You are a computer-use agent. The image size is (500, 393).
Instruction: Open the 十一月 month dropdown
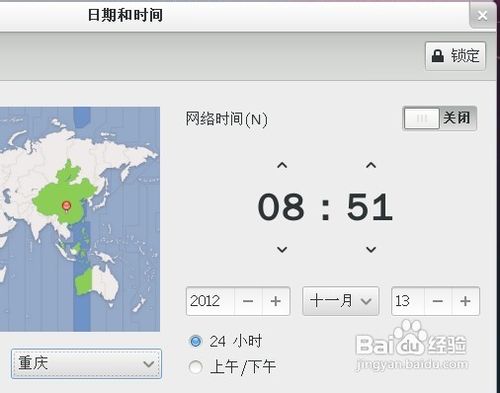pyautogui.click(x=340, y=301)
